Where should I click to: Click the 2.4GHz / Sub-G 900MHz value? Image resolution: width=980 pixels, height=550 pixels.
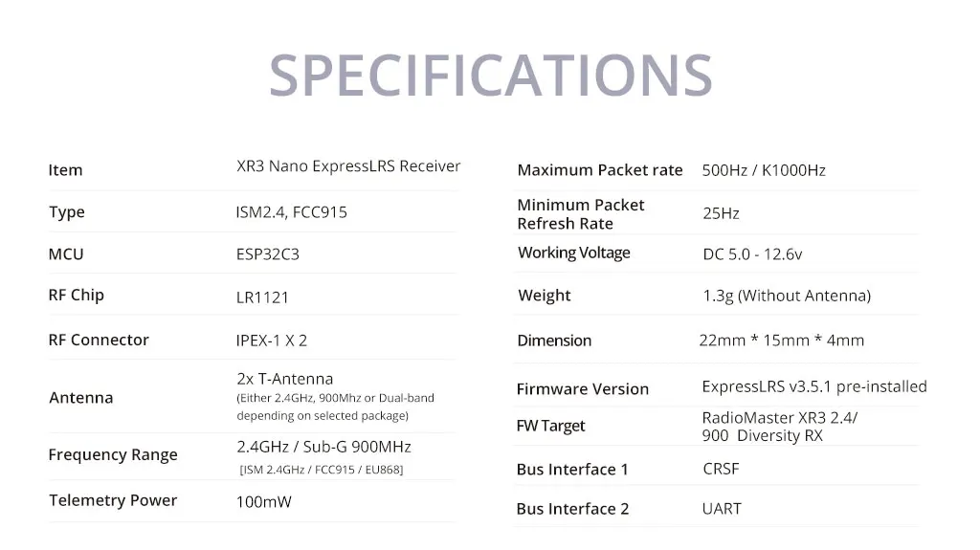323,447
